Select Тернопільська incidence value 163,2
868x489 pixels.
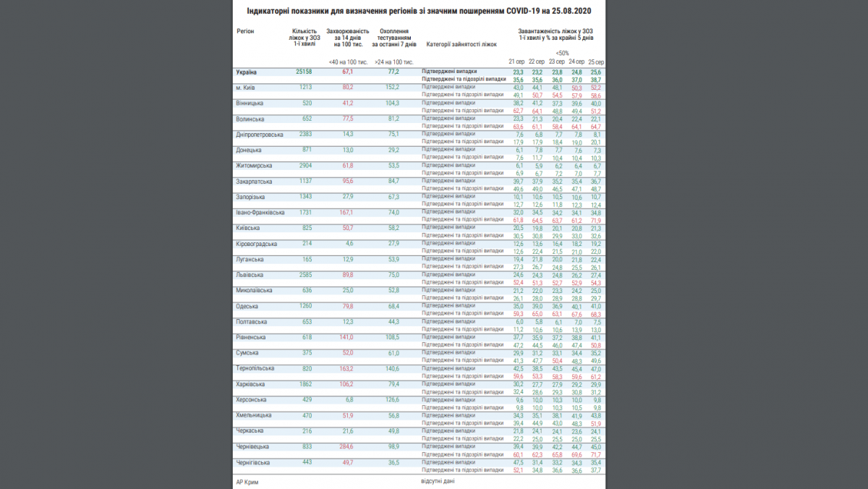point(347,368)
